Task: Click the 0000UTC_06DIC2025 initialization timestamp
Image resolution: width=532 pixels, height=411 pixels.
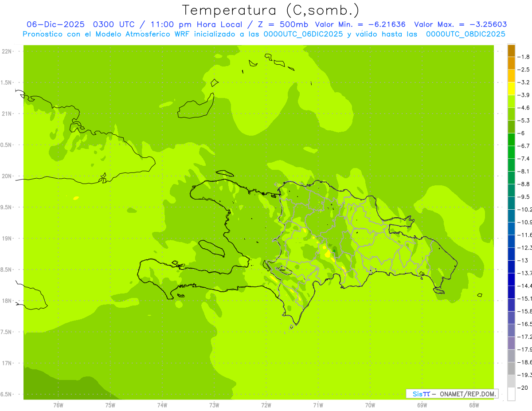Action: [x=304, y=34]
